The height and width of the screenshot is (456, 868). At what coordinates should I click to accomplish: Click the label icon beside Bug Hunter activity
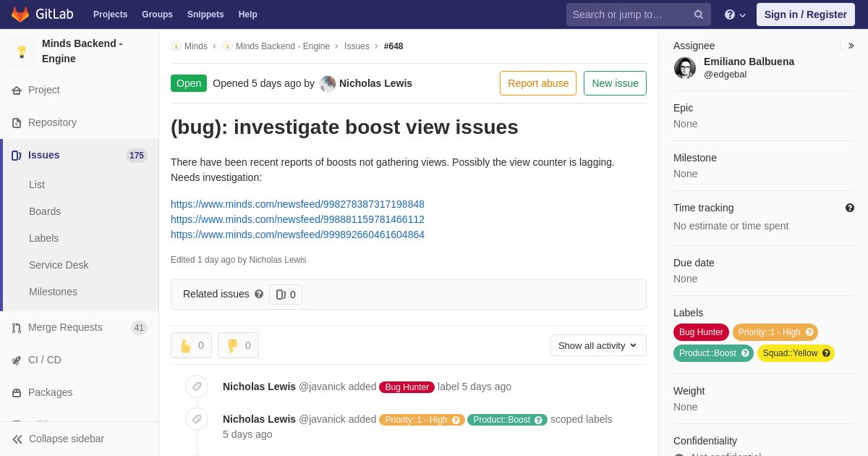197,387
